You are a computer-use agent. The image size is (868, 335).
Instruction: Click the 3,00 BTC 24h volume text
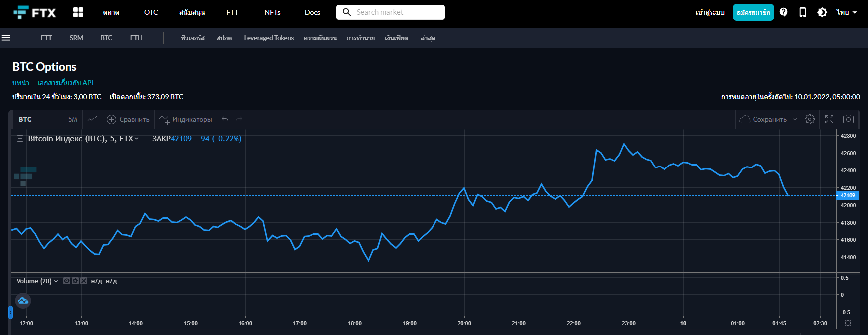click(x=87, y=97)
